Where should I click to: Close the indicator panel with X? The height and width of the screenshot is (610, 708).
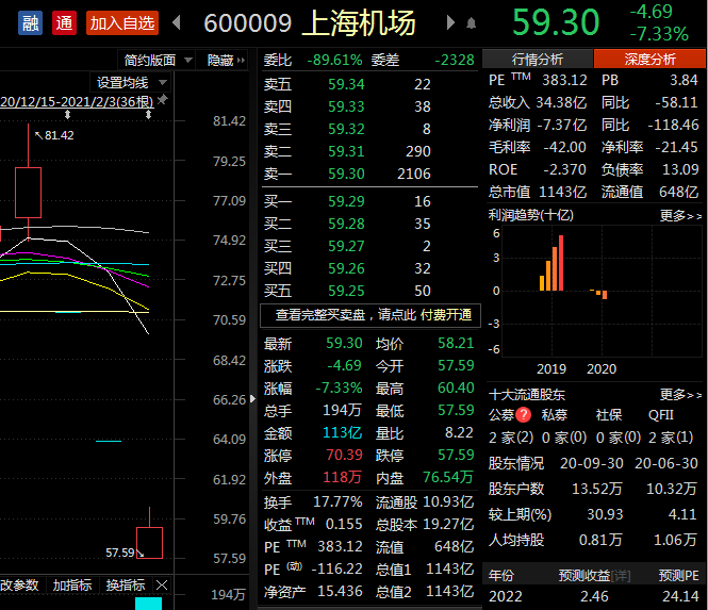(x=162, y=585)
